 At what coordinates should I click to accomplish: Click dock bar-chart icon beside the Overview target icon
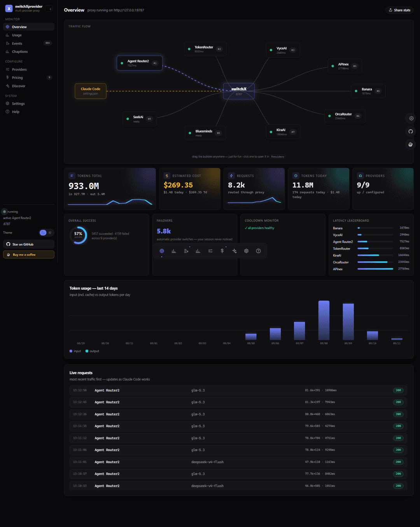pos(174,251)
